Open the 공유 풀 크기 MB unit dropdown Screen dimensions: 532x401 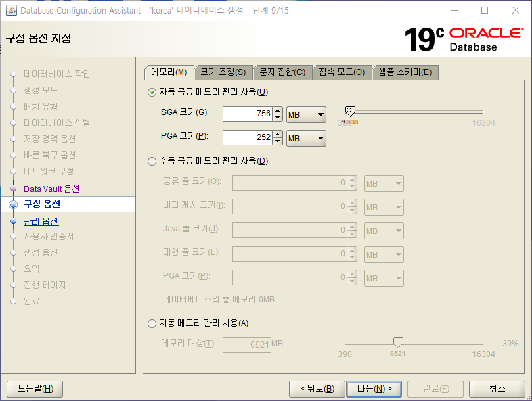click(384, 184)
